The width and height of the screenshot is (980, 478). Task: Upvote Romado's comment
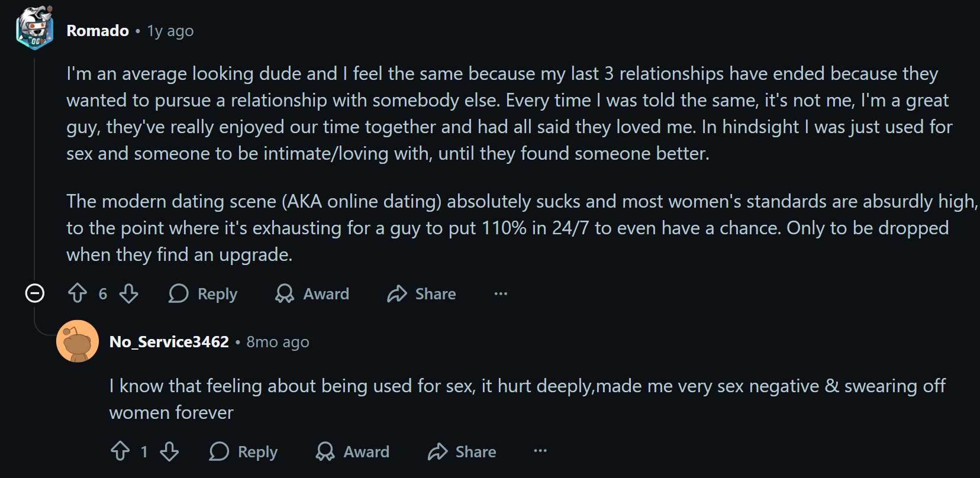[78, 293]
